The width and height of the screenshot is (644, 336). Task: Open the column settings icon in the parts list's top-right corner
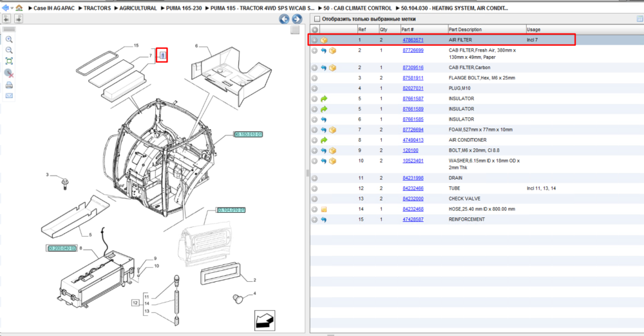tap(640, 19)
